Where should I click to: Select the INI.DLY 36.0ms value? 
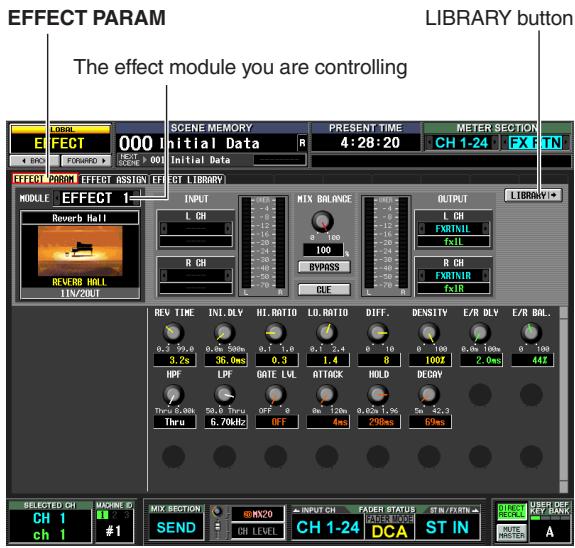[x=226, y=360]
